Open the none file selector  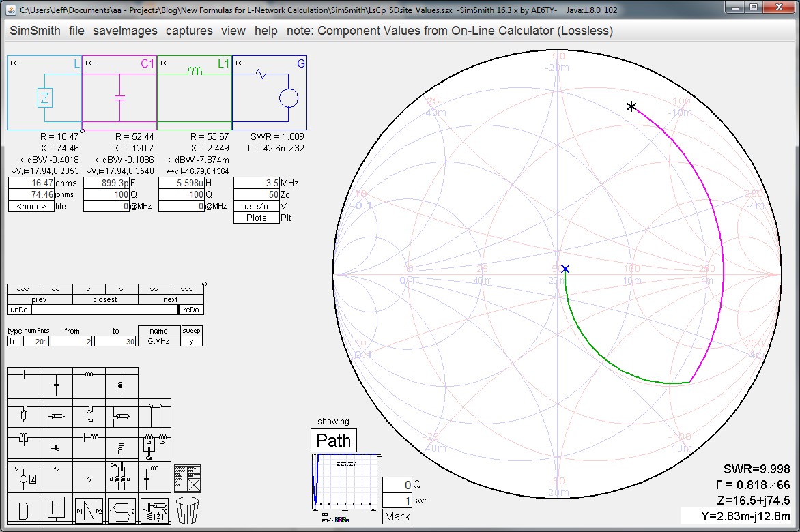[x=30, y=206]
